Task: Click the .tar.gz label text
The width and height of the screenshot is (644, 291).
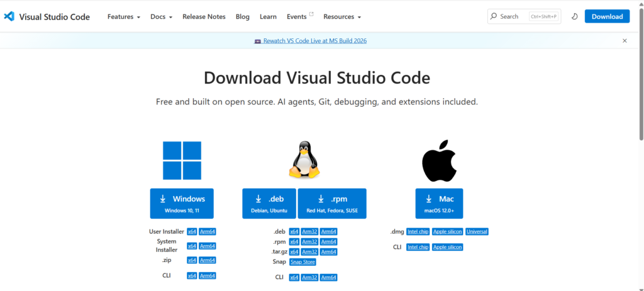Action: pyautogui.click(x=279, y=251)
